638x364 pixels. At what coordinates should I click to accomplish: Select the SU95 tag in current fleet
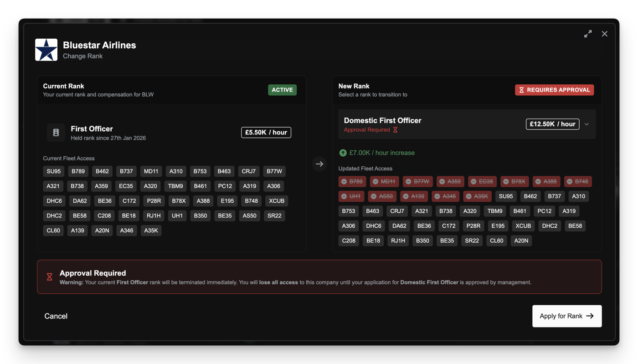tap(53, 171)
